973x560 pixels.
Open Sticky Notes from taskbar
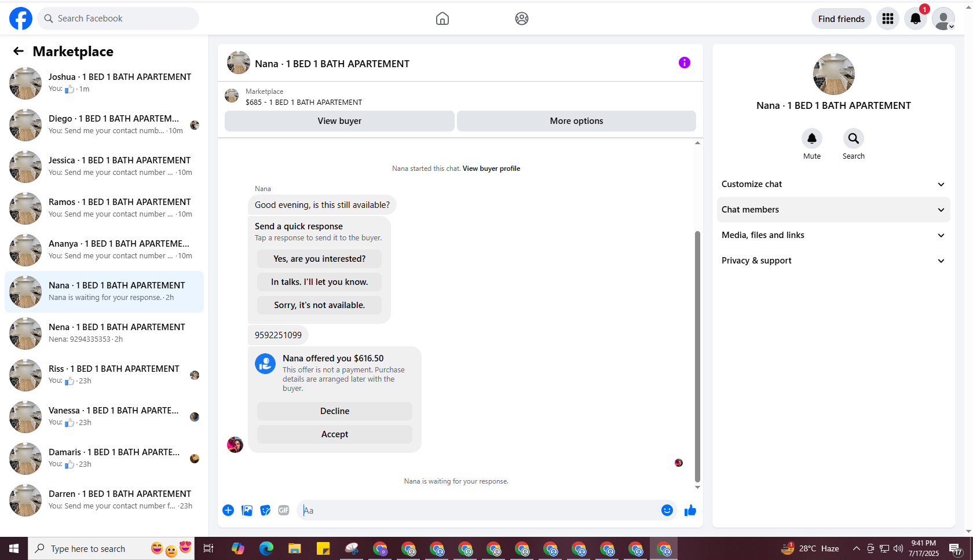point(323,548)
